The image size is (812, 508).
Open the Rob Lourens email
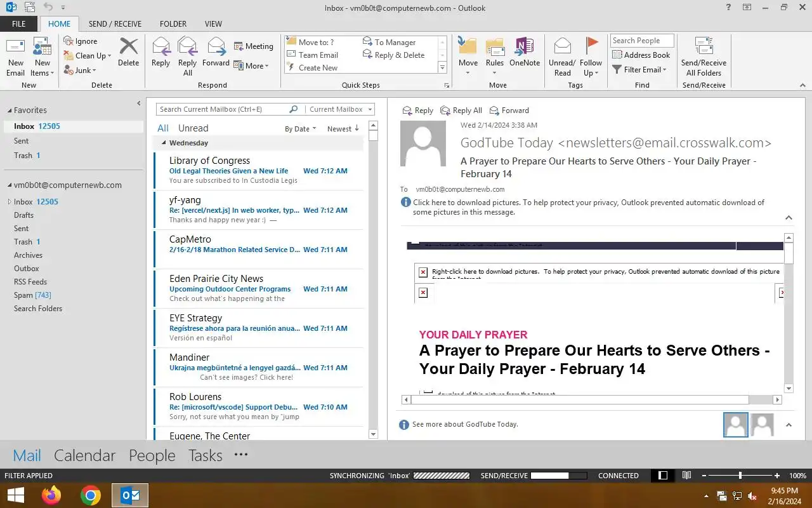point(259,406)
